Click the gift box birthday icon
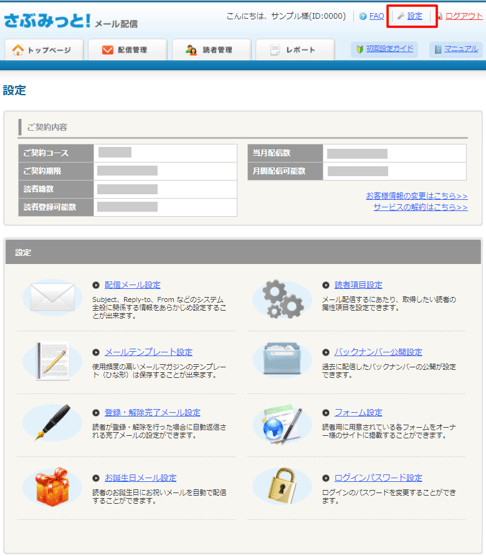Screen dimensions: 486x556 click(52, 486)
